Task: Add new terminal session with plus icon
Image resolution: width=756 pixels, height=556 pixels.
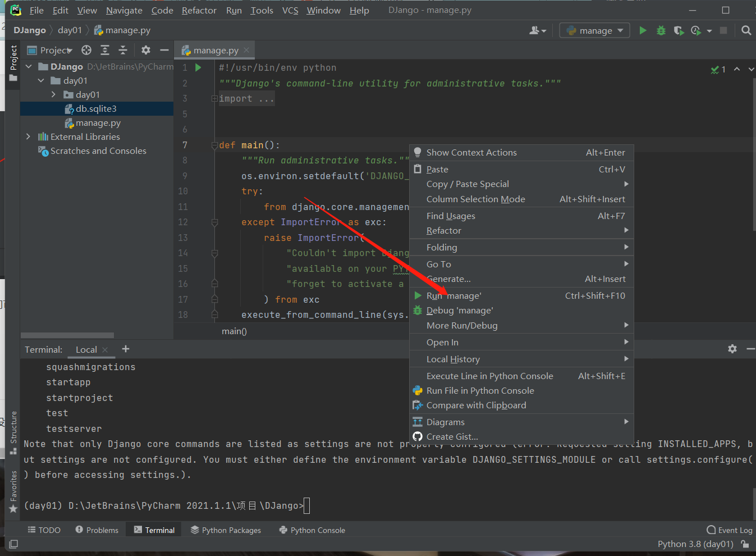Action: 126,349
